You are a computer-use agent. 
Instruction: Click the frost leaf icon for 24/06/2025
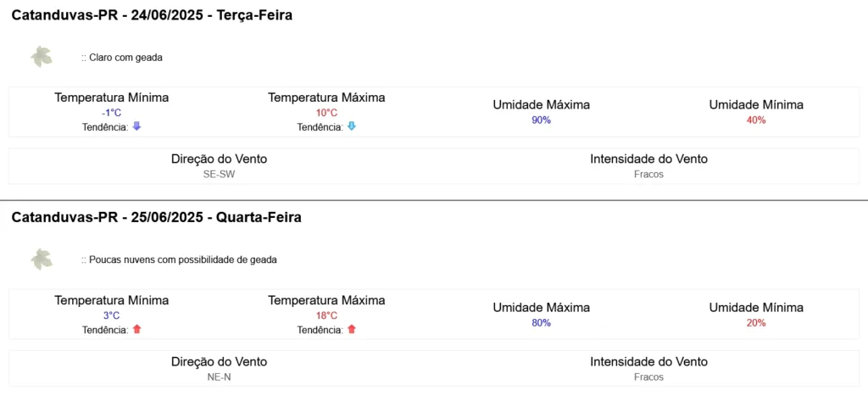(x=42, y=57)
